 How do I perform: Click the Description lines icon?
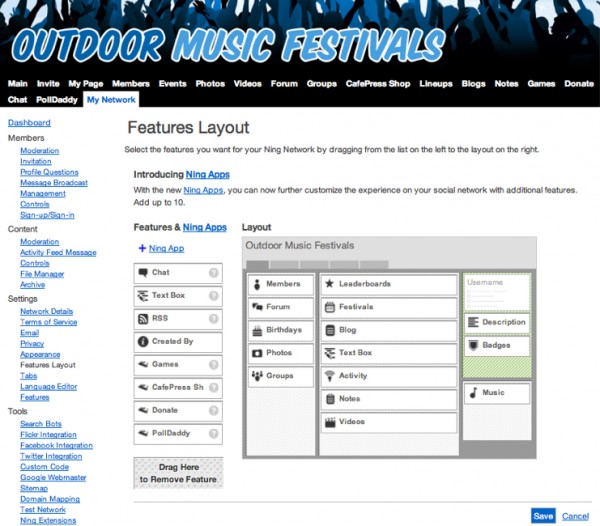(473, 322)
